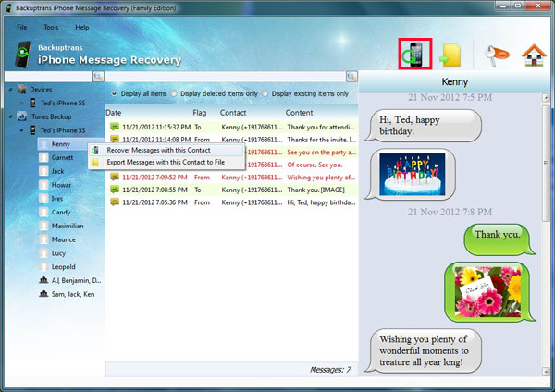Click Candy's contact avatar icon
Screen dimensions: 555x392
click(43, 213)
